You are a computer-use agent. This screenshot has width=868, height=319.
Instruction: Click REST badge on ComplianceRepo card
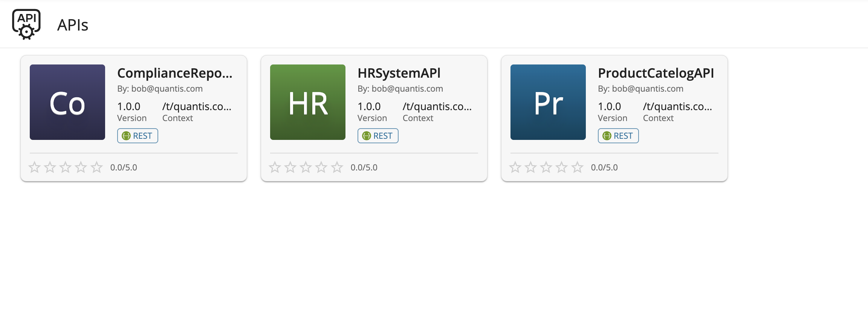(x=138, y=136)
